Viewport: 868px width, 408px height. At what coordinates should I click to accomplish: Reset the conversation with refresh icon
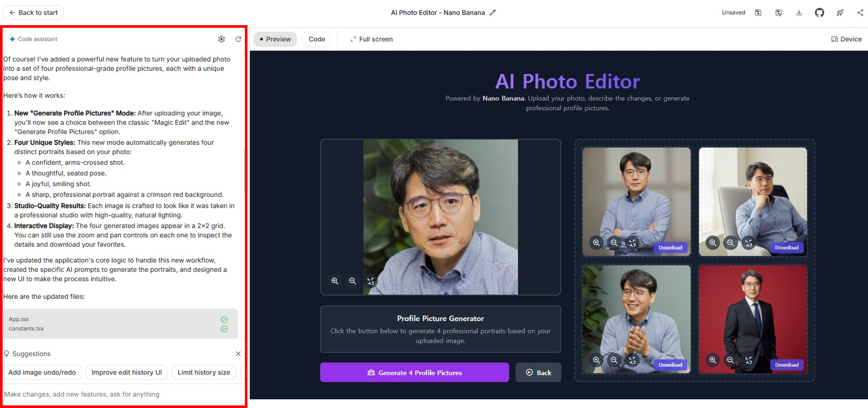tap(238, 39)
